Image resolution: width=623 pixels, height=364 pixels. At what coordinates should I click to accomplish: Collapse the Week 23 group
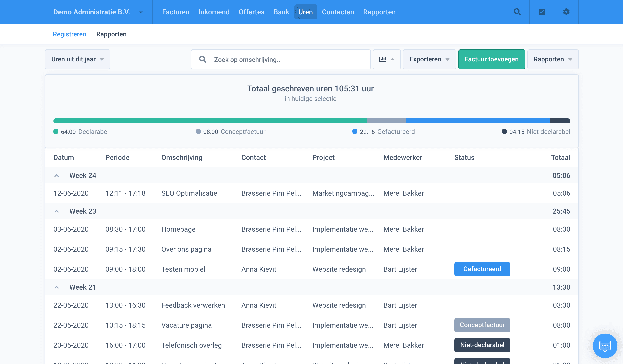pos(57,211)
